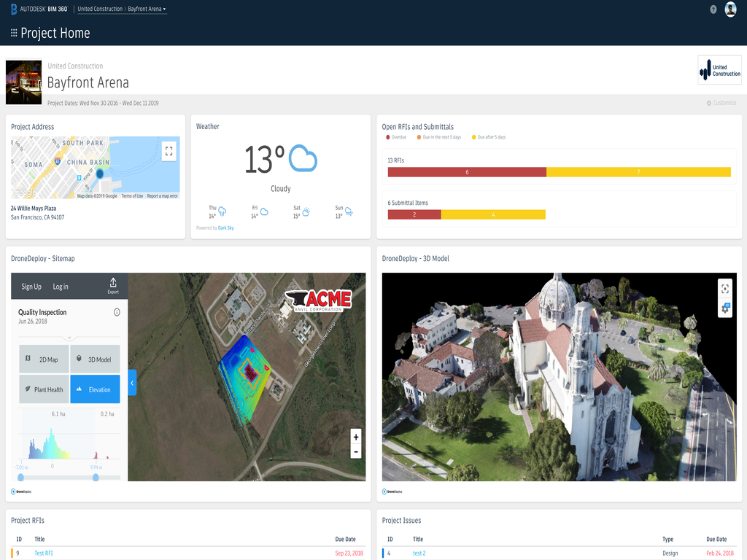747x560 pixels.
Task: Select the 2D Map layer toggle
Action: coord(44,359)
